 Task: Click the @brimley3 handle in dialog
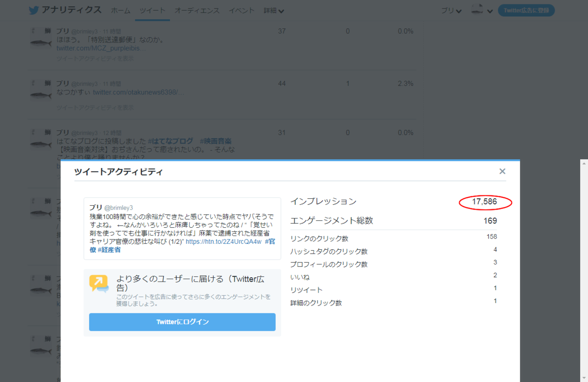click(x=119, y=208)
